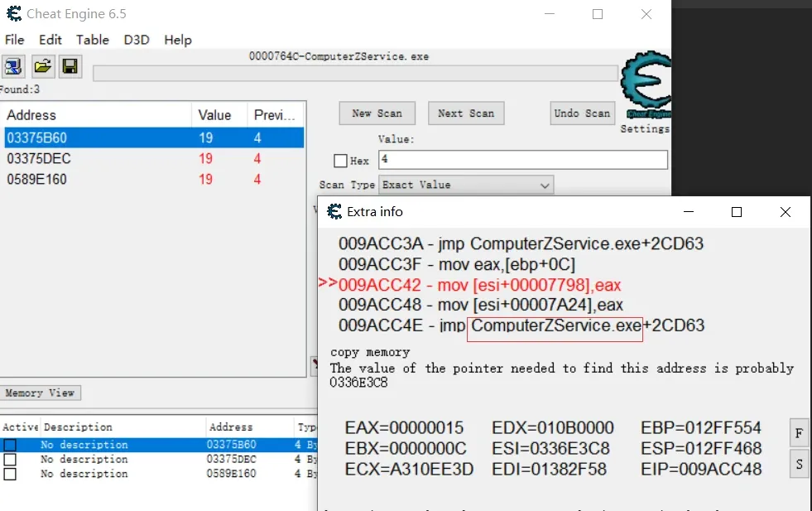Select the 009ACC3F mov eax,[ebp+0C] line

[x=457, y=264]
